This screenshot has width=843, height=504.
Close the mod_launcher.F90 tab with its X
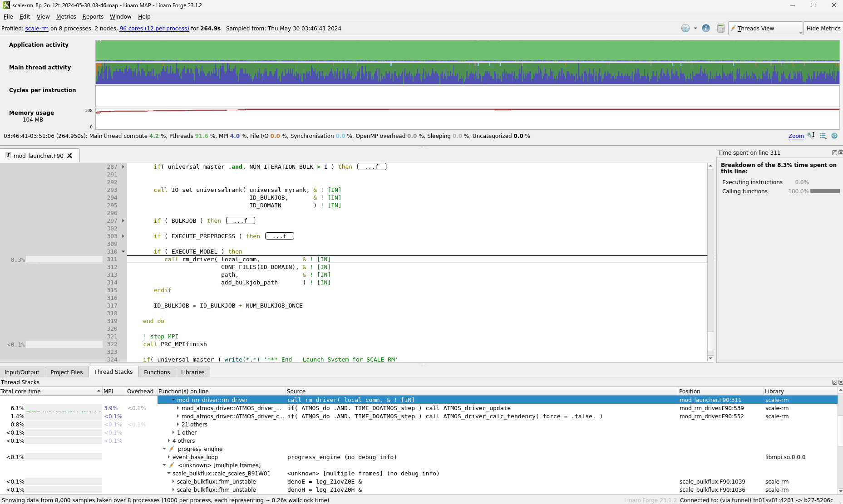(x=69, y=156)
